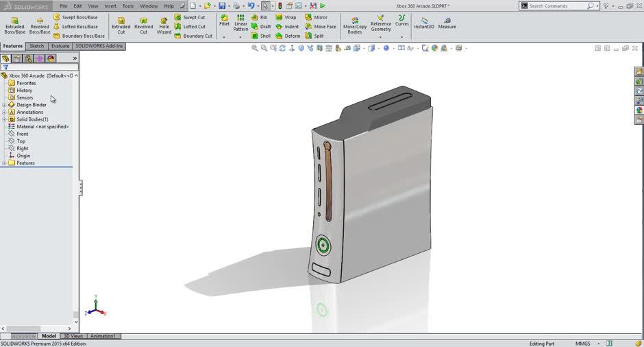Choose the Lofted Boss/Base command
This screenshot has width=644, height=347.
click(x=75, y=26)
